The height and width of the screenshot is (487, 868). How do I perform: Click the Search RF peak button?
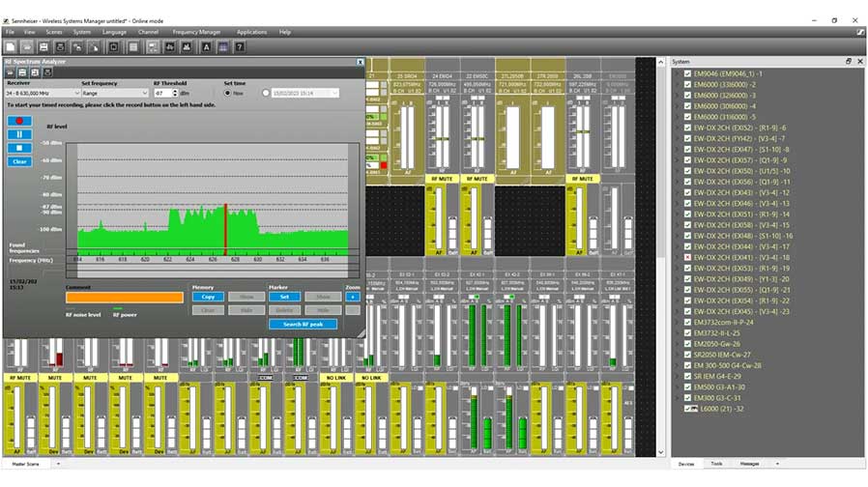point(303,325)
